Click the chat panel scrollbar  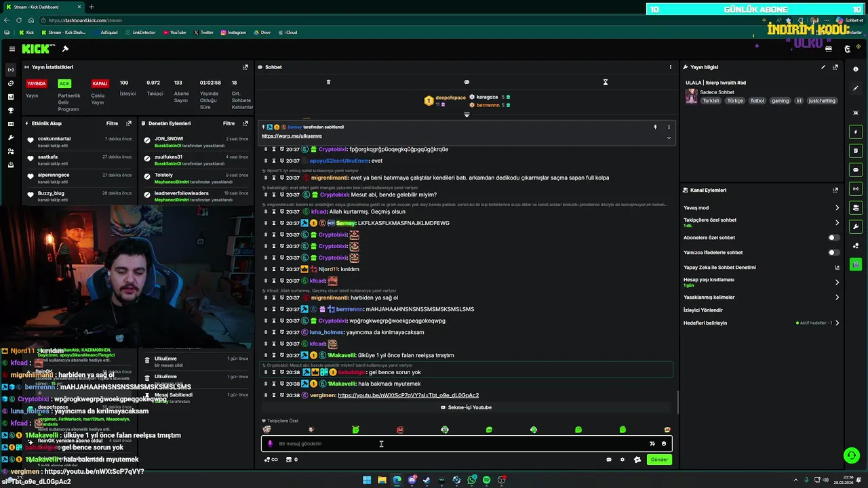click(677, 403)
